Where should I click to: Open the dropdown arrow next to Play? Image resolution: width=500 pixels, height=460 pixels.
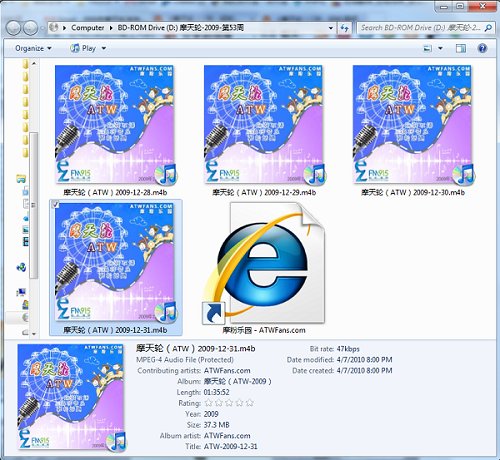[104, 49]
